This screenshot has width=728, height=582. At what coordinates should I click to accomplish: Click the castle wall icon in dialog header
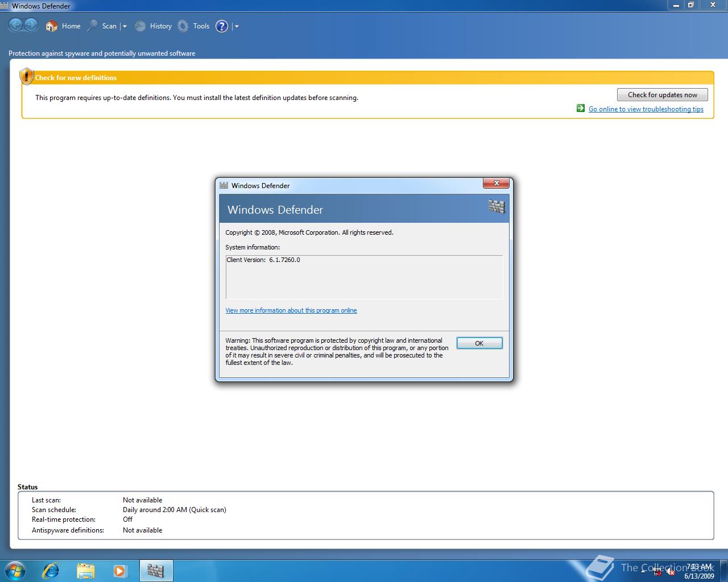coord(497,206)
